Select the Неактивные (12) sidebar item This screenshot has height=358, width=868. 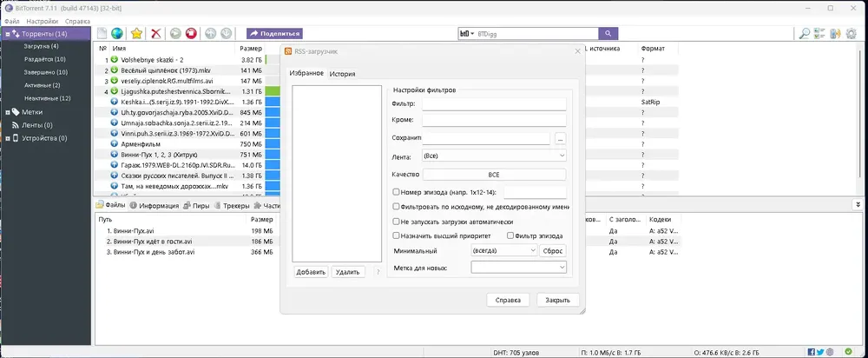pos(47,99)
